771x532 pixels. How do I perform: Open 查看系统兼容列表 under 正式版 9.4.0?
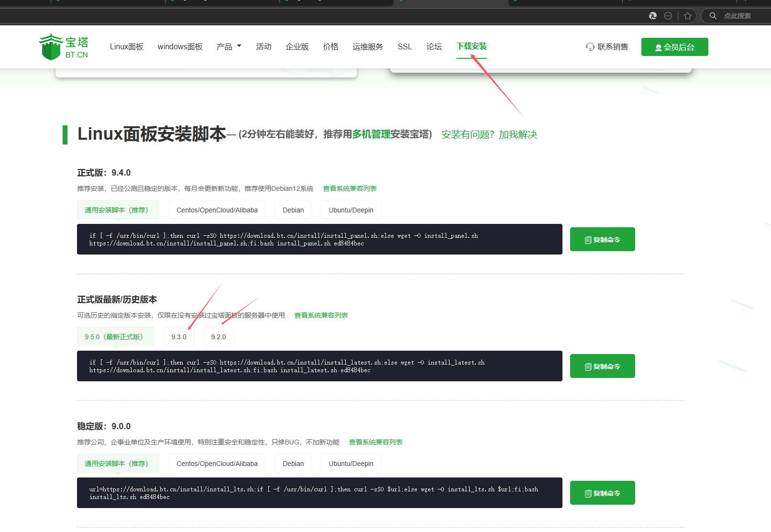tap(350, 188)
